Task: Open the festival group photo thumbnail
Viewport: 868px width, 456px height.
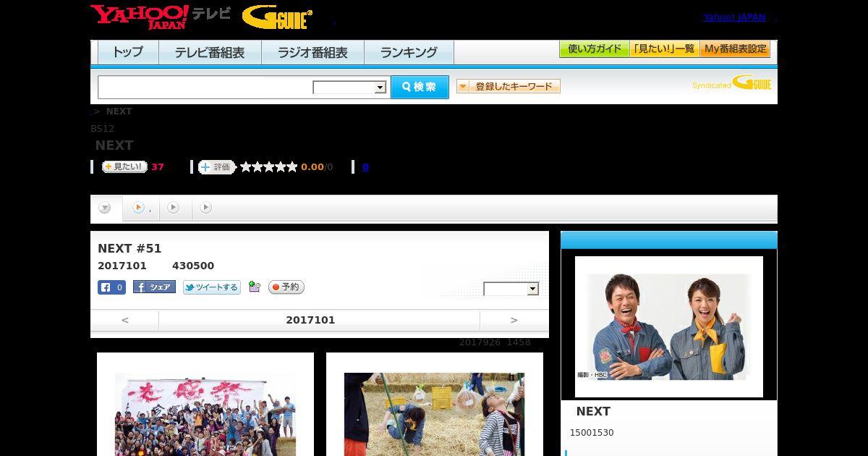Action: [x=205, y=414]
